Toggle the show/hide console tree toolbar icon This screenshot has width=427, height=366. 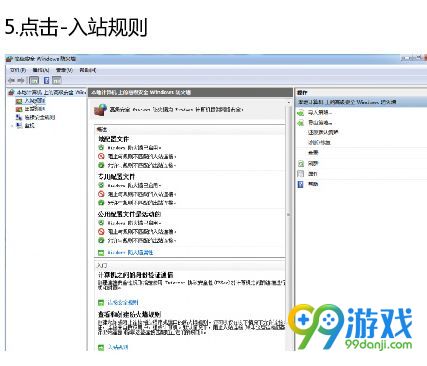click(x=34, y=80)
